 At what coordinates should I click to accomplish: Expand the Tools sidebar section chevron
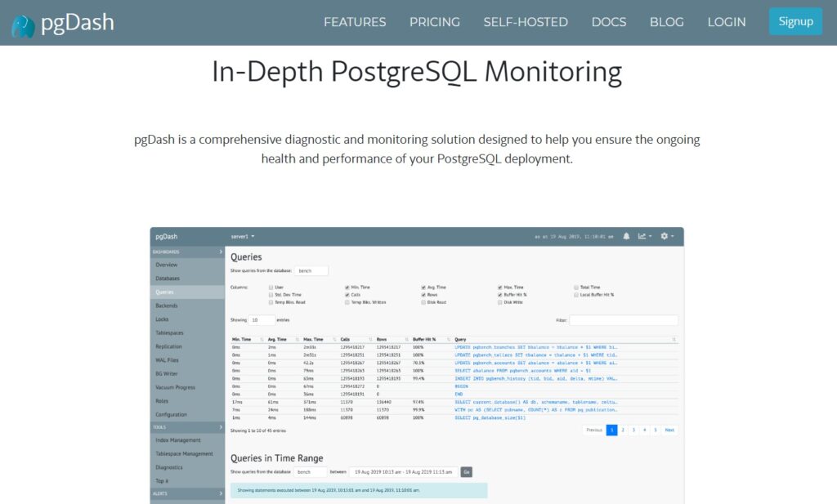click(x=221, y=427)
